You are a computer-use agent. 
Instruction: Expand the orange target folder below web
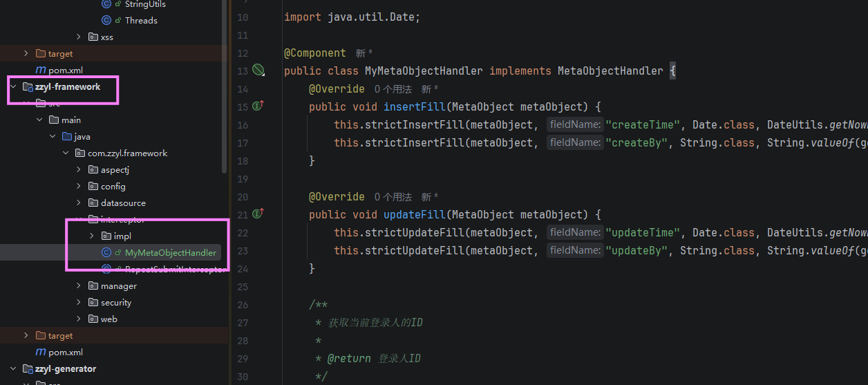click(26, 335)
